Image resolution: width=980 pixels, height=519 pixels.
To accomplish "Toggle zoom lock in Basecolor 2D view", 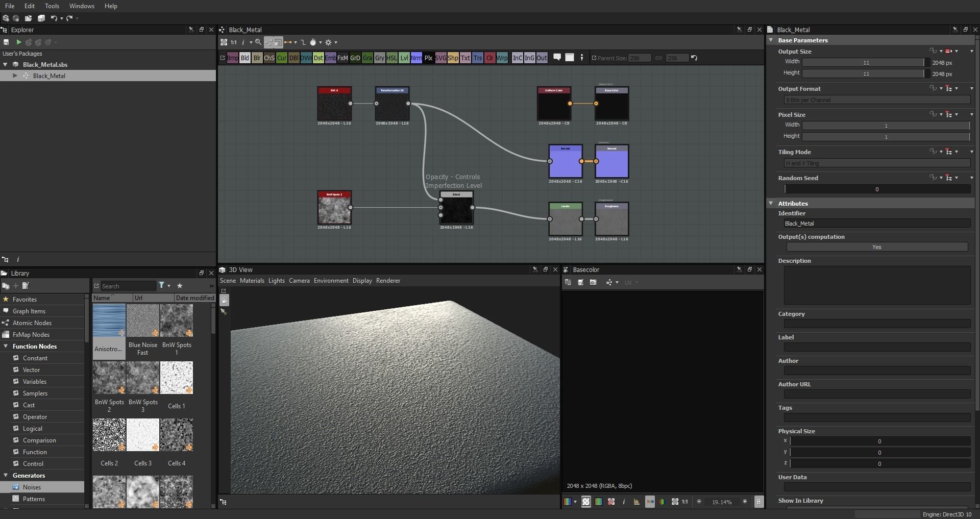I will (x=758, y=502).
